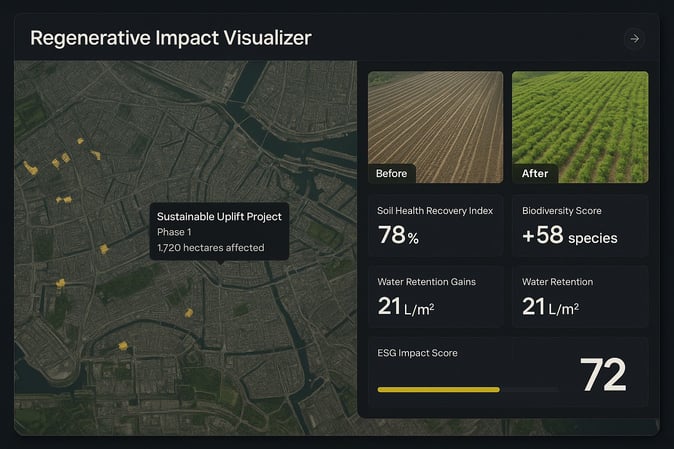
Task: Click the arrow icon in the header
Action: click(x=634, y=39)
